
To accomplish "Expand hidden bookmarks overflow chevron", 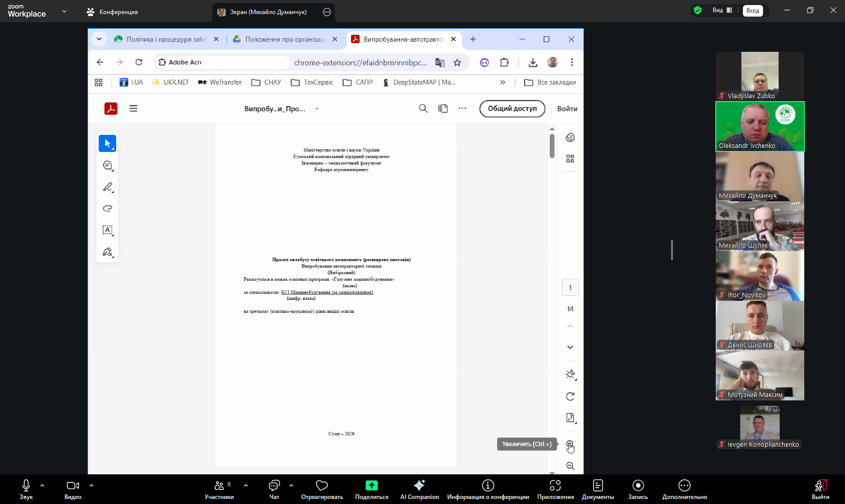I will [x=502, y=82].
